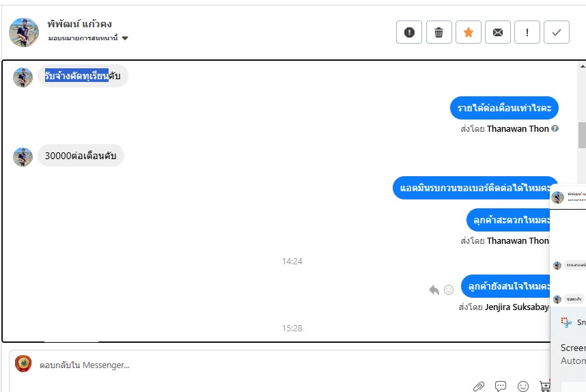Image resolution: width=586 pixels, height=392 pixels.
Task: Click the shopping cart icon in reply toolbar
Action: click(x=544, y=386)
